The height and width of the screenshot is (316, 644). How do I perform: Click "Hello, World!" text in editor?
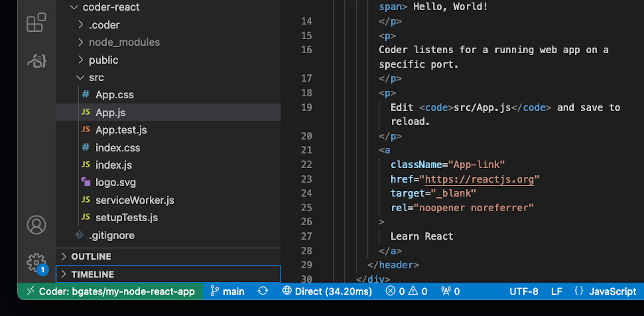450,7
